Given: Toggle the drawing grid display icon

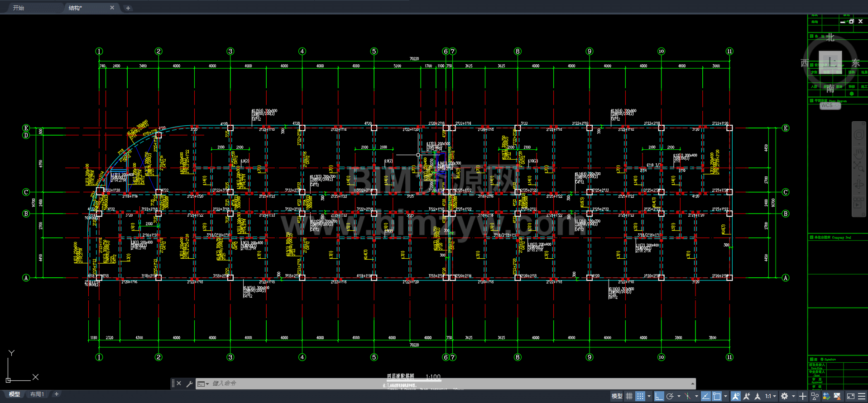Looking at the screenshot, I should (x=629, y=396).
